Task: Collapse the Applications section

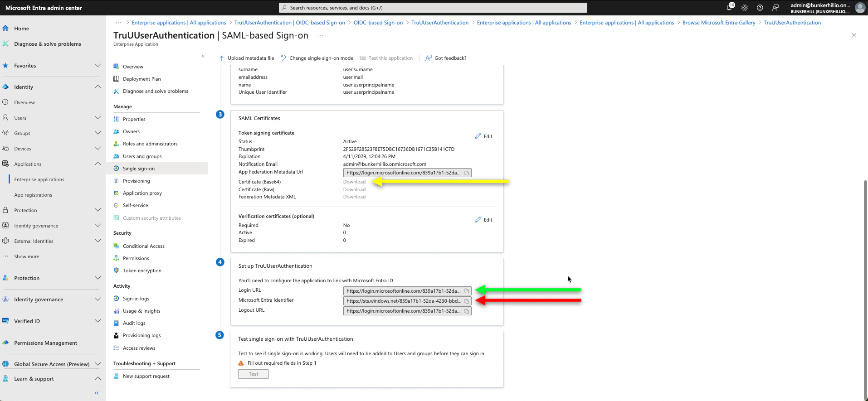Action: 98,164
